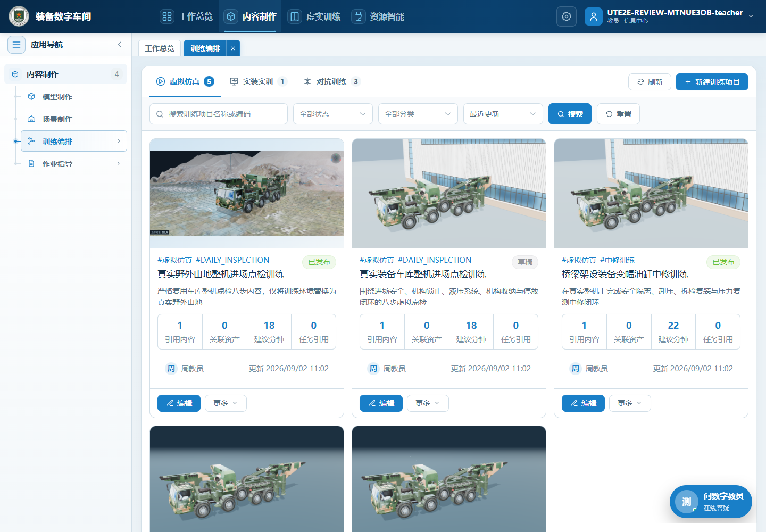Click the 实装实训 monitor icon
This screenshot has width=766, height=532.
tap(234, 81)
